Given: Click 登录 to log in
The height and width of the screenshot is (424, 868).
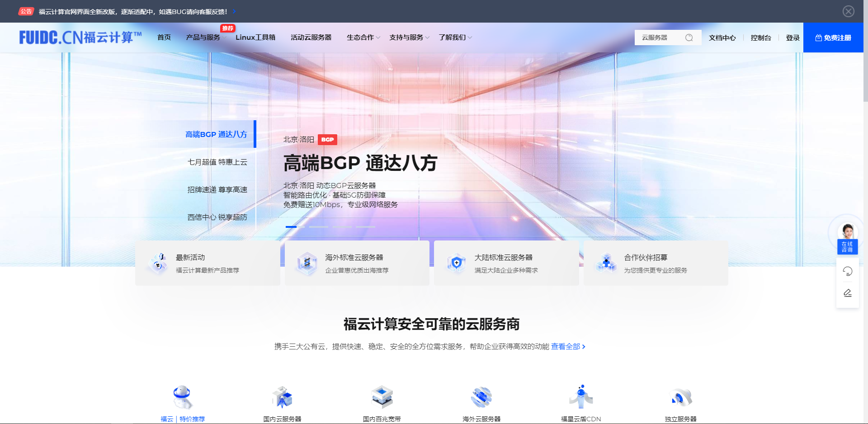Looking at the screenshot, I should 793,38.
